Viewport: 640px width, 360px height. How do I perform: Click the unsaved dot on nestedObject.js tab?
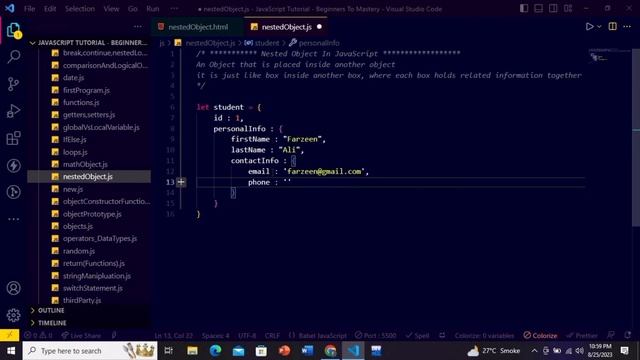(319, 27)
